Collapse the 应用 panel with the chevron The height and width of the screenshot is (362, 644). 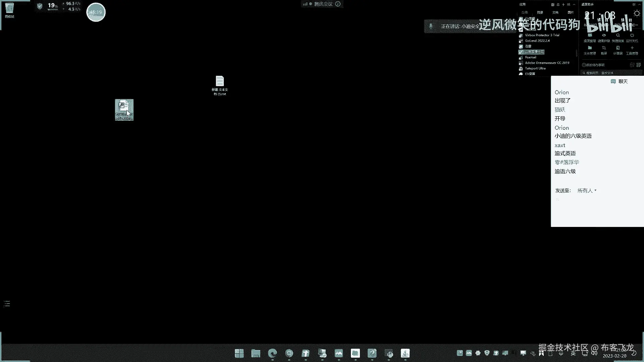tap(574, 5)
